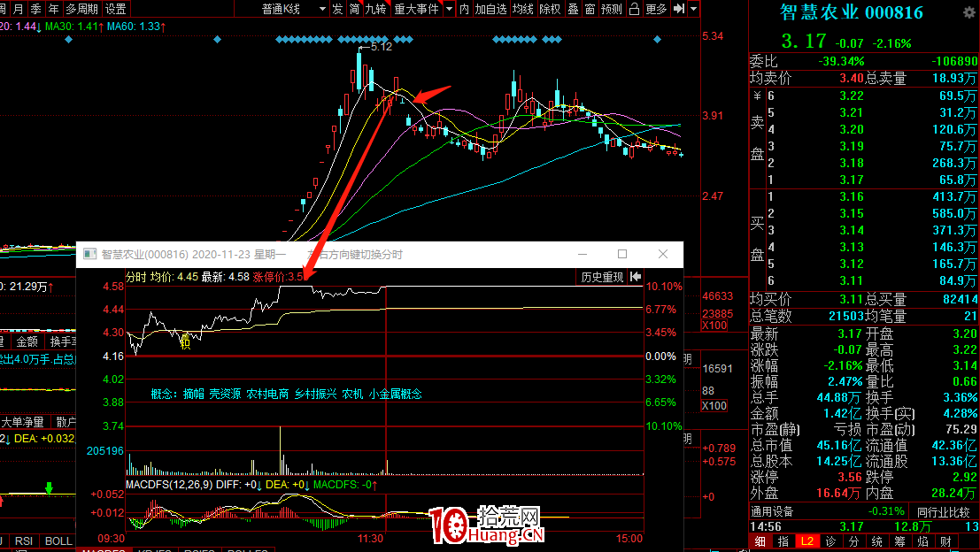The image size is (980, 552).
Task: Open the 普通K线 chart type dropdown
Action: 294,9
